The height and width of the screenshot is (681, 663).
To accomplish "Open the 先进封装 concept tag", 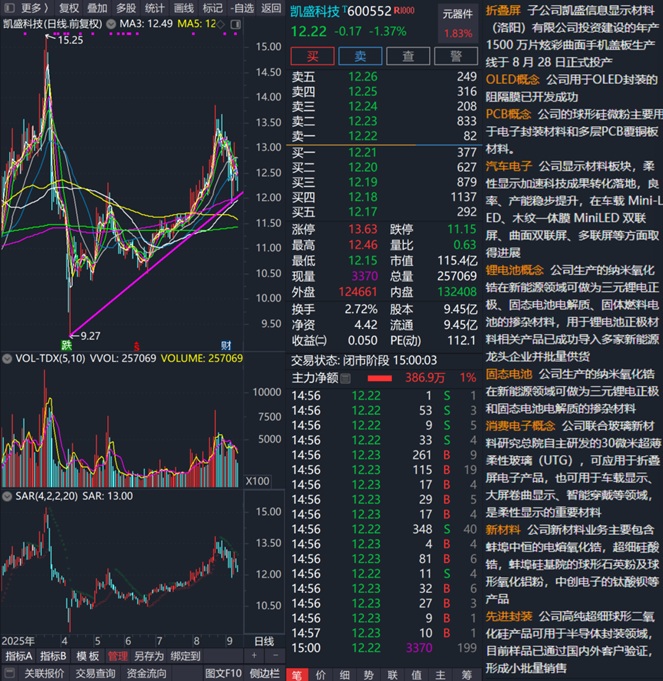I will 509,616.
